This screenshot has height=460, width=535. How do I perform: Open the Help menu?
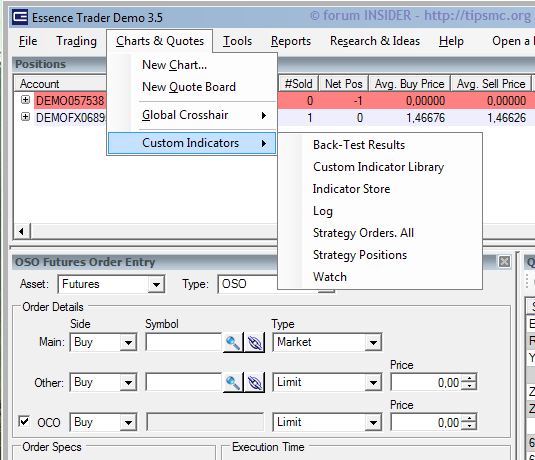point(451,41)
